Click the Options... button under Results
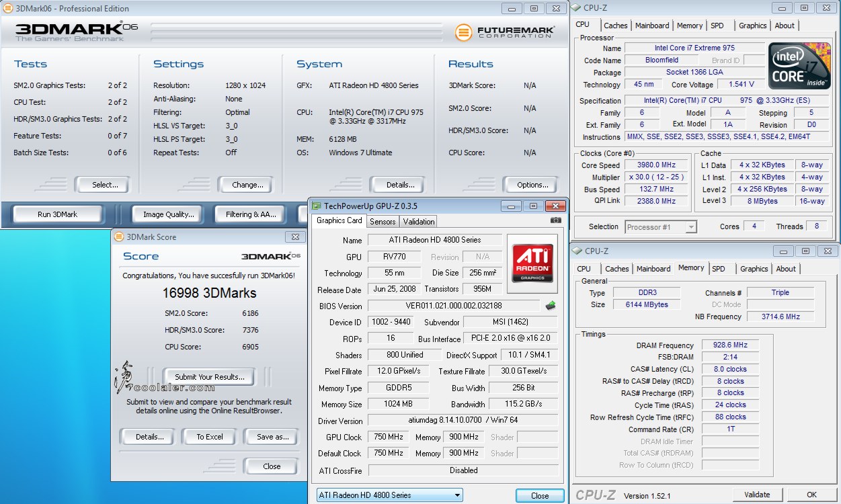Image resolution: width=841 pixels, height=504 pixels. (532, 185)
